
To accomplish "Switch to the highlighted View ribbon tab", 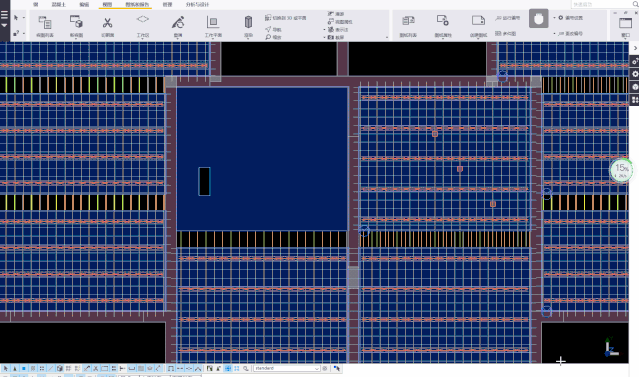I will coord(107,4).
